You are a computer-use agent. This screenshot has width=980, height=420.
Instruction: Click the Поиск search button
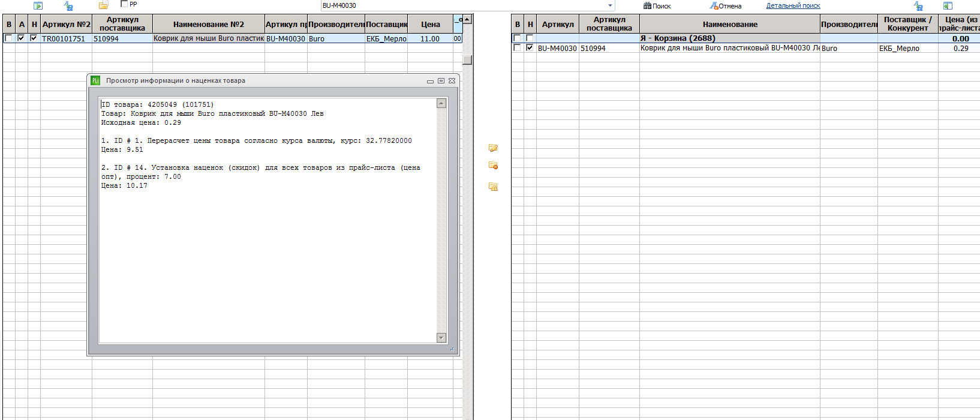tap(657, 6)
